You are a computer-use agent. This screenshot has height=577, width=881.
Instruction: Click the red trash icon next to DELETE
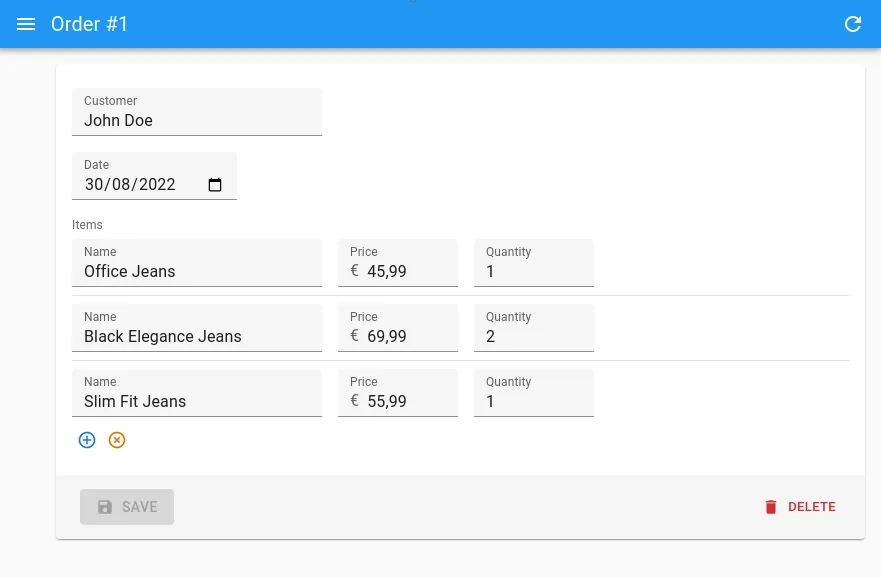(x=771, y=507)
